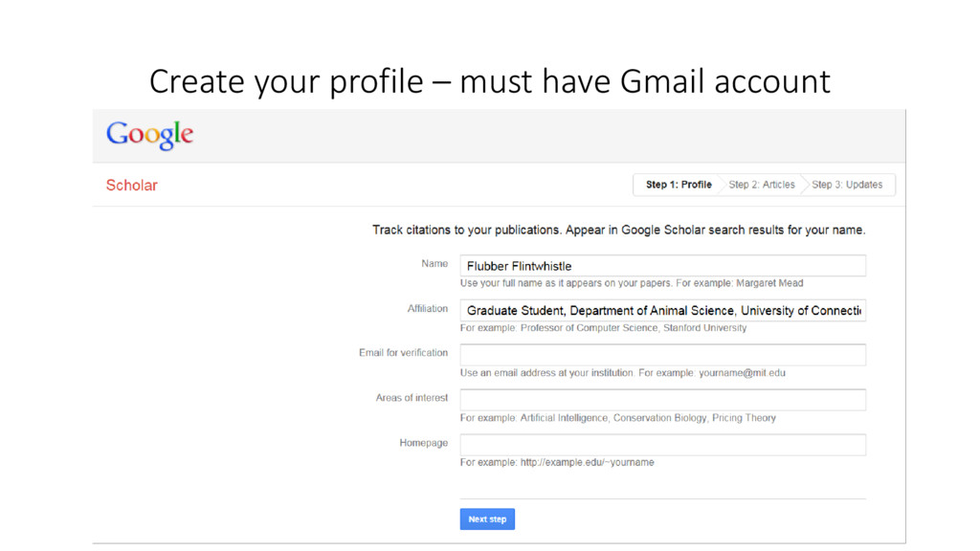The height and width of the screenshot is (551, 980).
Task: Switch to Step 3: Updates tab
Action: 847,185
